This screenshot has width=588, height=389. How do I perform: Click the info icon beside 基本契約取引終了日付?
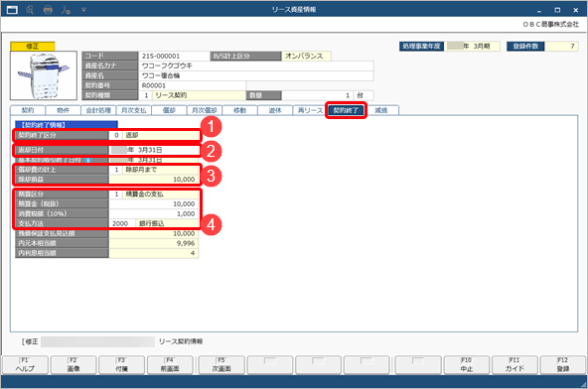click(87, 160)
